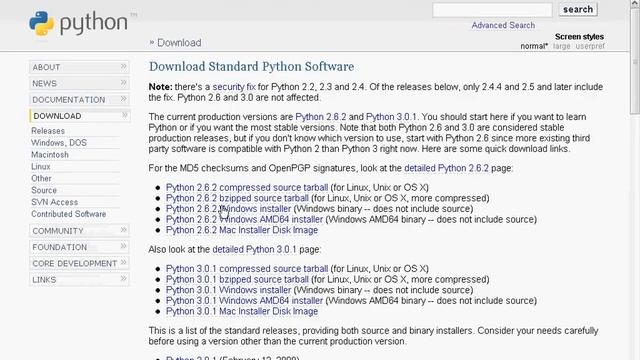
Task: Open Linux submenu link
Action: pos(41,167)
